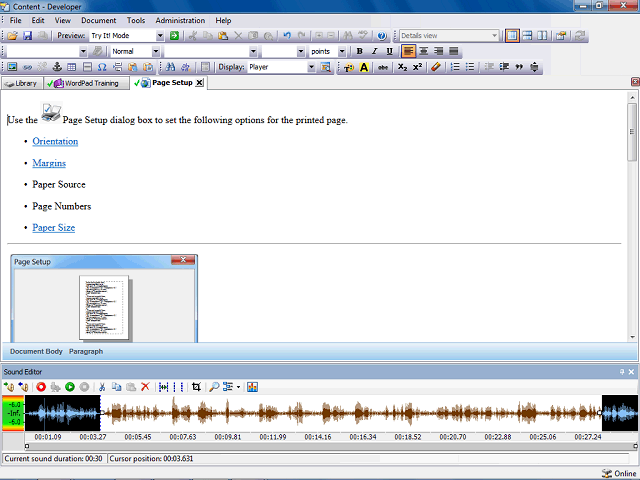Apply subscript formatting
This screenshot has width=640, height=480.
click(x=402, y=67)
